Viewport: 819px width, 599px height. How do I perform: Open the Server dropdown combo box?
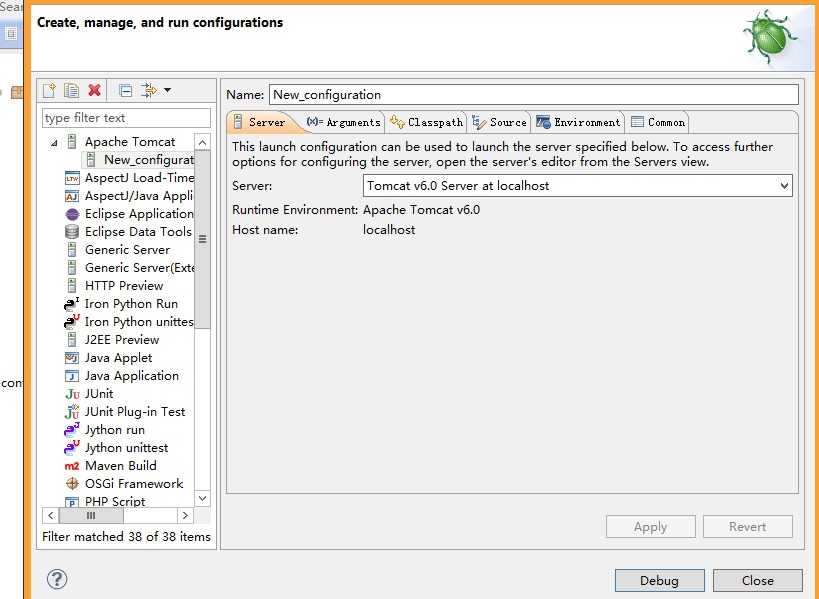[578, 186]
